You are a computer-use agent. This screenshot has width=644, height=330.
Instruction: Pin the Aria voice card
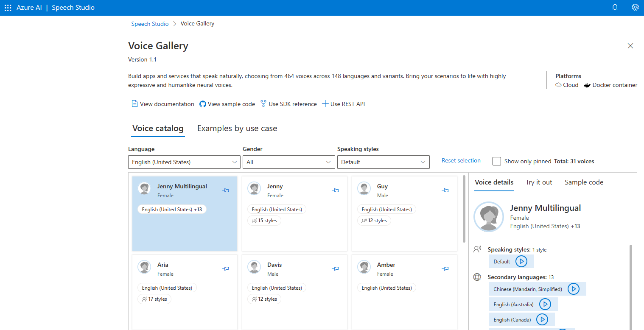pyautogui.click(x=226, y=269)
